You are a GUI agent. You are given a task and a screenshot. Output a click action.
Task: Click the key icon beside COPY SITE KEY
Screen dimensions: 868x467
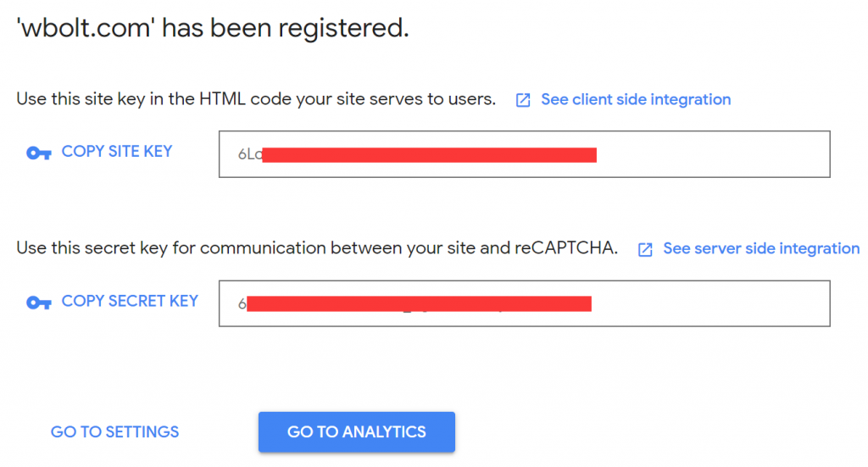(x=39, y=153)
